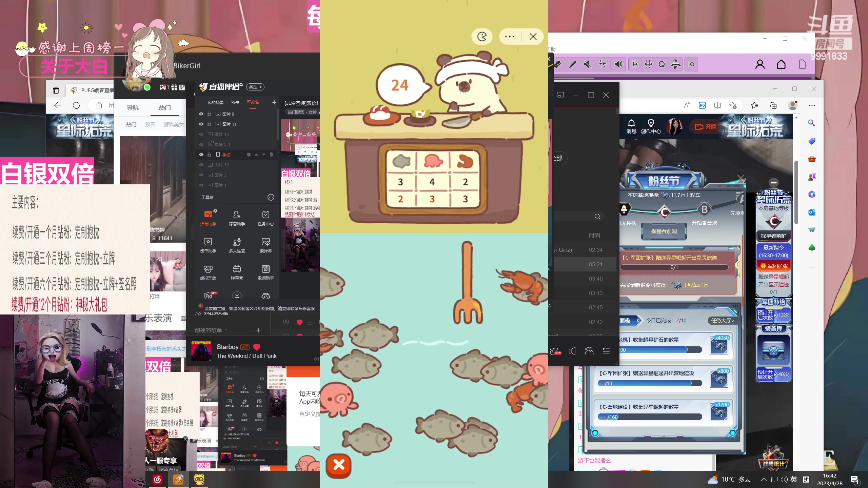This screenshot has width=868, height=488.
Task: Show the hidden 图片 10 layer
Action: coord(201,165)
